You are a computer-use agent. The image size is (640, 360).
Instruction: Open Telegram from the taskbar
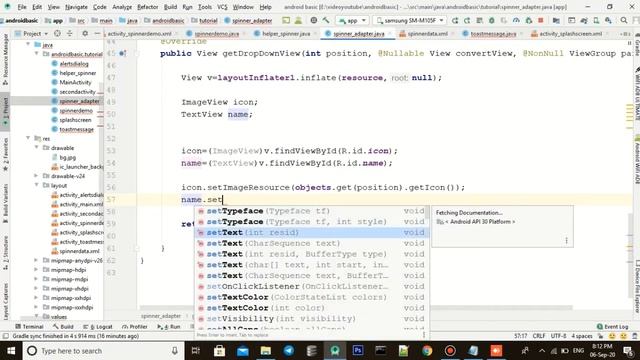[289, 351]
